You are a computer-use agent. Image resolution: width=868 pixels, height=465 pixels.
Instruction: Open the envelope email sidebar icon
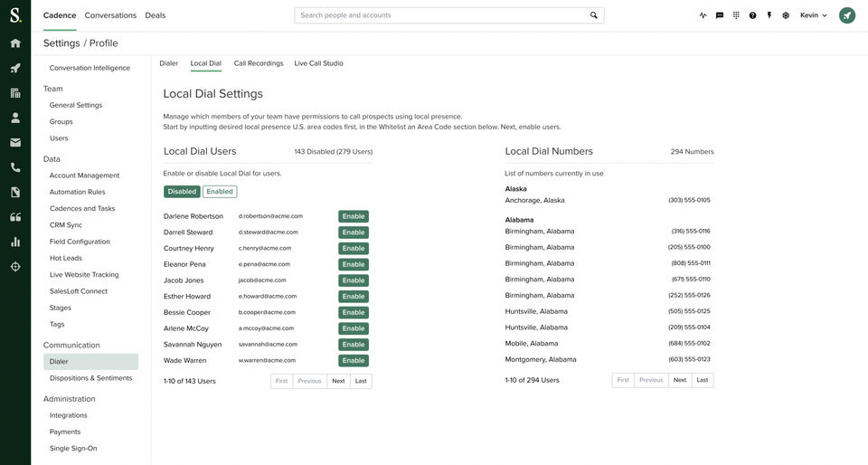pyautogui.click(x=15, y=143)
